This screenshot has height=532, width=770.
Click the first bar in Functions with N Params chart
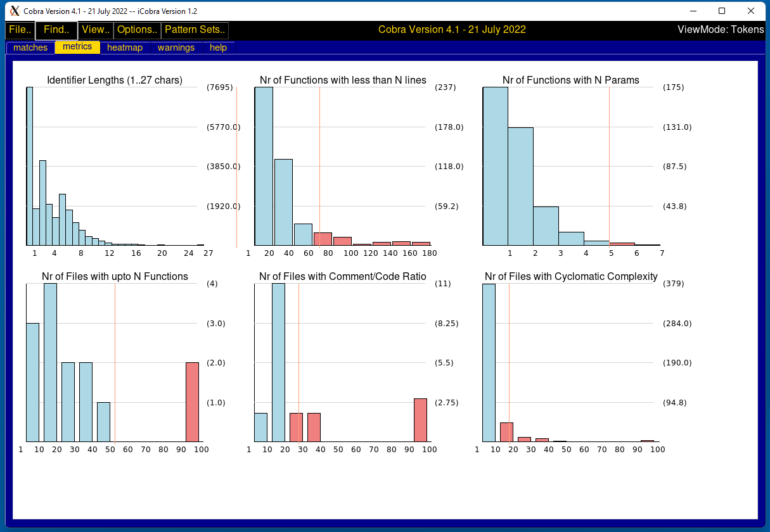(495, 166)
